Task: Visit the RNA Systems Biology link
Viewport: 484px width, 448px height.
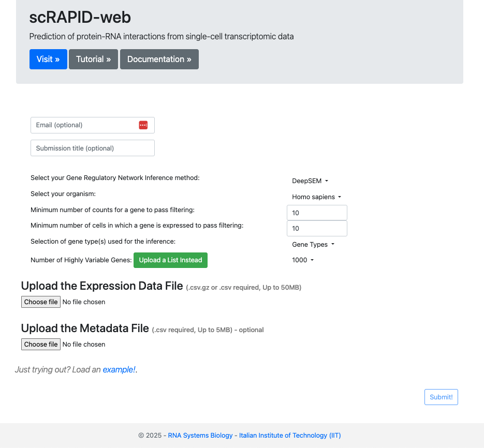Action: 200,436
